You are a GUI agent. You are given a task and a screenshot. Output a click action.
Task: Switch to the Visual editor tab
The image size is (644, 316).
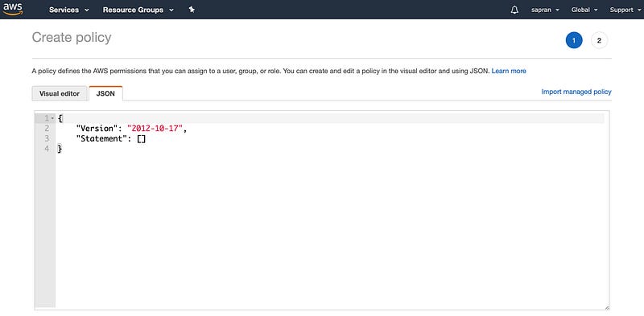point(59,93)
